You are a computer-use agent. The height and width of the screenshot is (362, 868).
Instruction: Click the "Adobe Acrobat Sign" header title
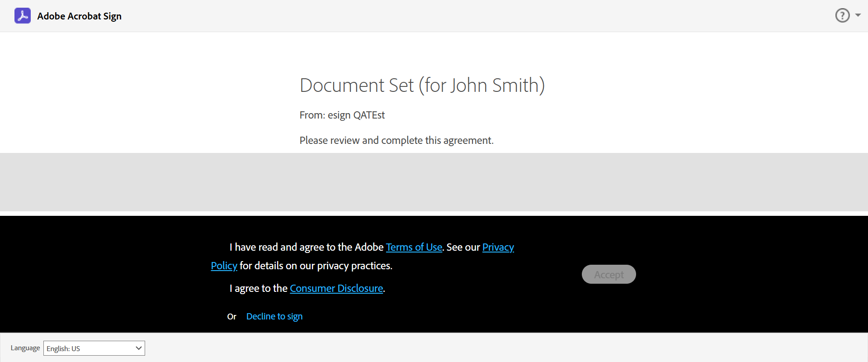point(79,16)
